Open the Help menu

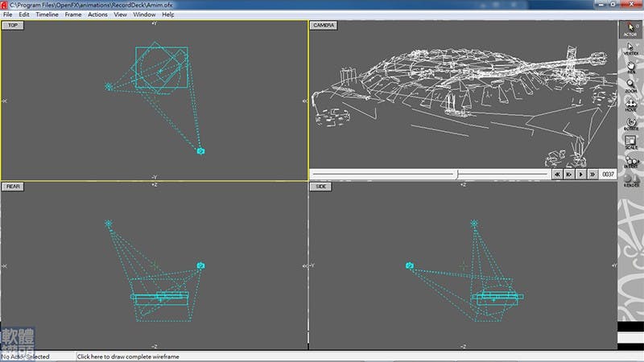click(x=167, y=14)
